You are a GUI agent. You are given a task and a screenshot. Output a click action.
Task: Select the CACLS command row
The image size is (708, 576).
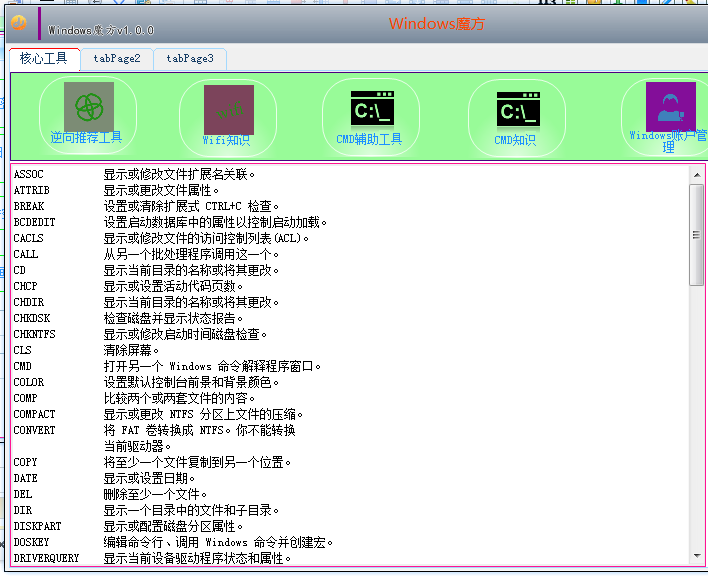point(161,238)
